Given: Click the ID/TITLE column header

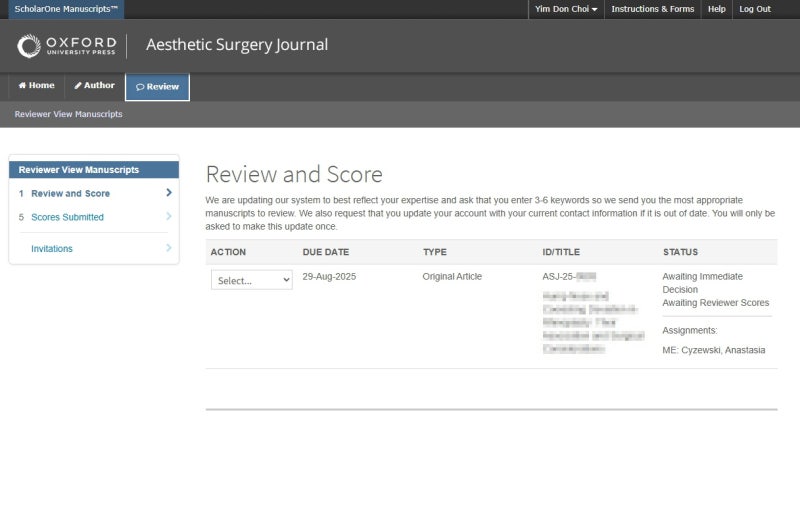Looking at the screenshot, I should coord(561,252).
